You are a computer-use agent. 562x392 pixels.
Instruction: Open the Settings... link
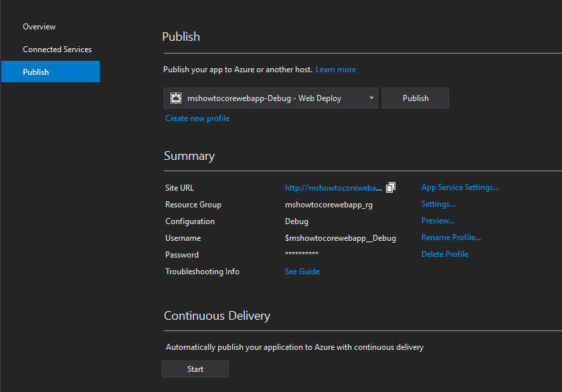438,204
